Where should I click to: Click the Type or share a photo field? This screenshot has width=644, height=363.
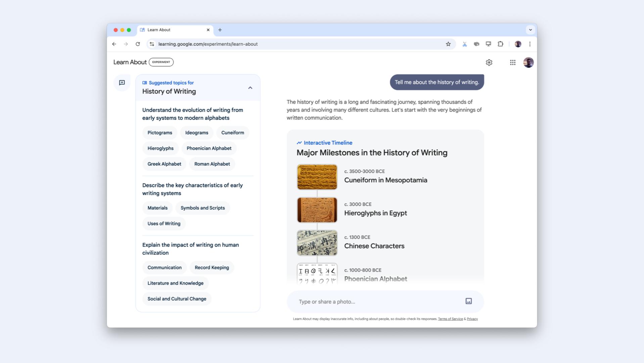pos(376,301)
